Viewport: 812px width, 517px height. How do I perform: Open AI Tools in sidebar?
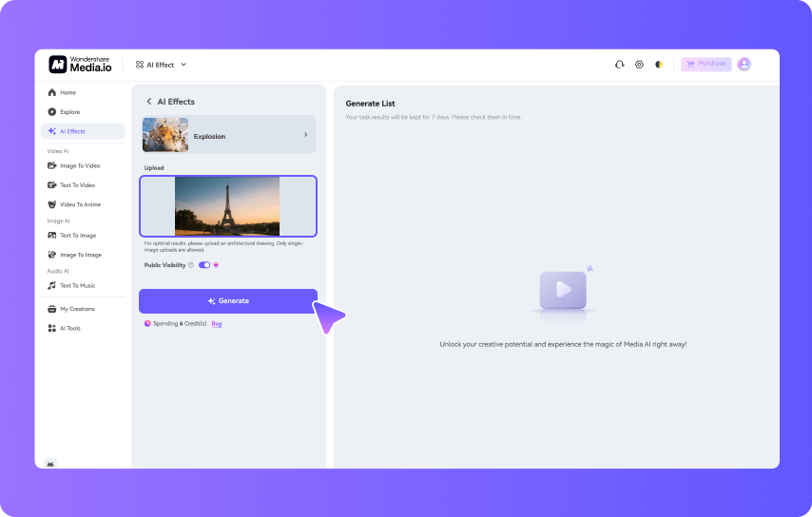pyautogui.click(x=65, y=328)
